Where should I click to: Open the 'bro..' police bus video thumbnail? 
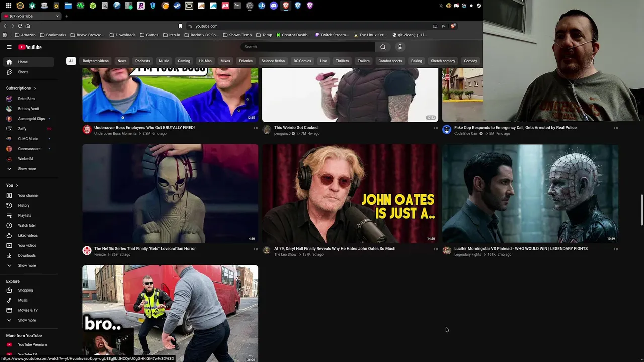170,314
